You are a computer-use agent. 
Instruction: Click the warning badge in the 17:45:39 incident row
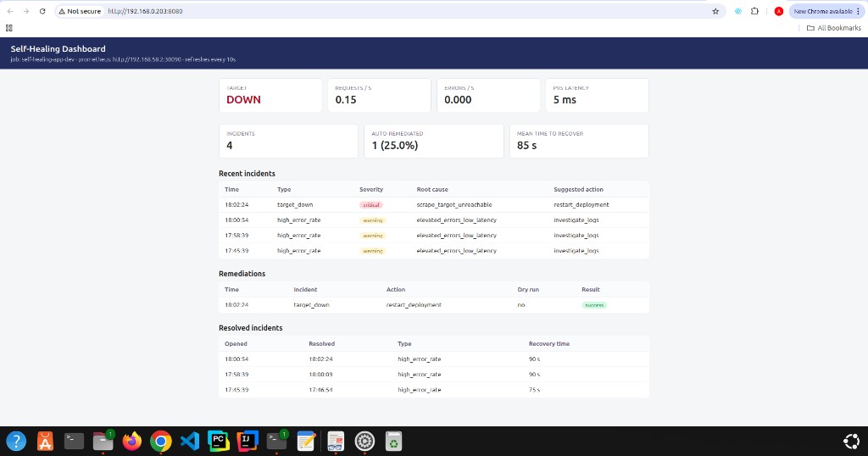[x=373, y=251]
